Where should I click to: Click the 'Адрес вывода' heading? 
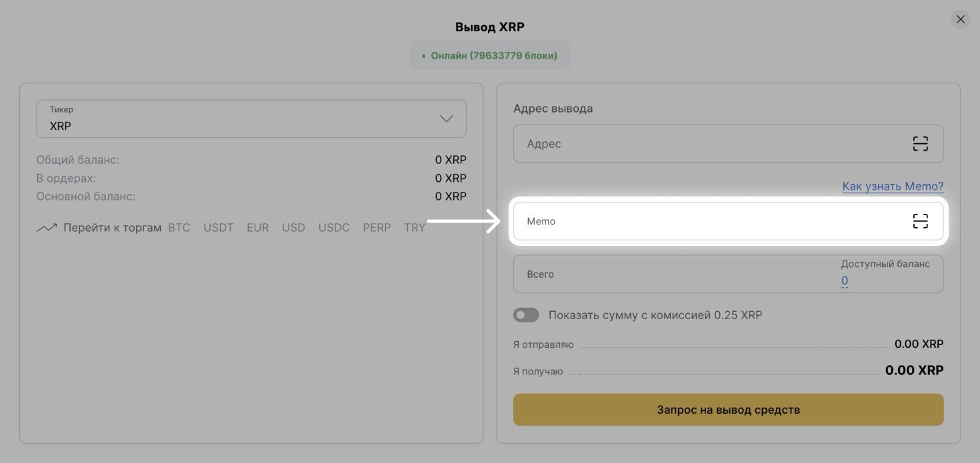pyautogui.click(x=553, y=109)
